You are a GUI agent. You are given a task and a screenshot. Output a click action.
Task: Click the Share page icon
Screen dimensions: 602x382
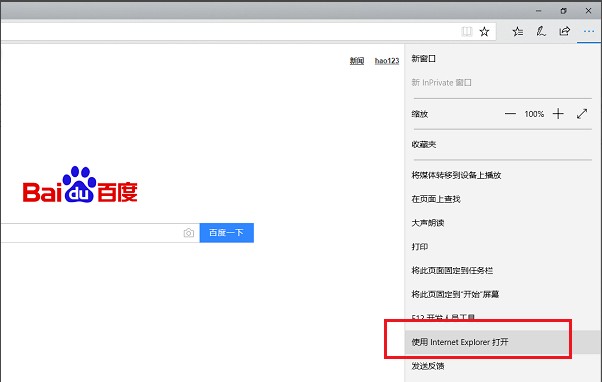click(564, 31)
